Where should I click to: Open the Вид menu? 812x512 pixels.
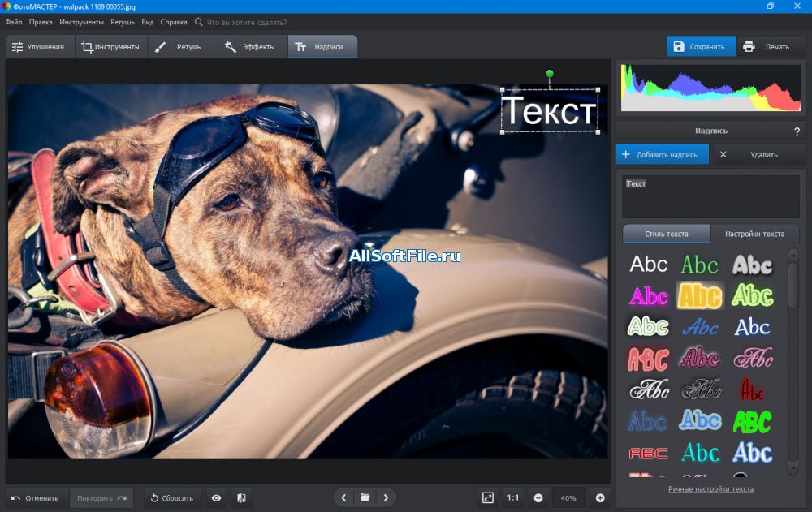[x=148, y=22]
